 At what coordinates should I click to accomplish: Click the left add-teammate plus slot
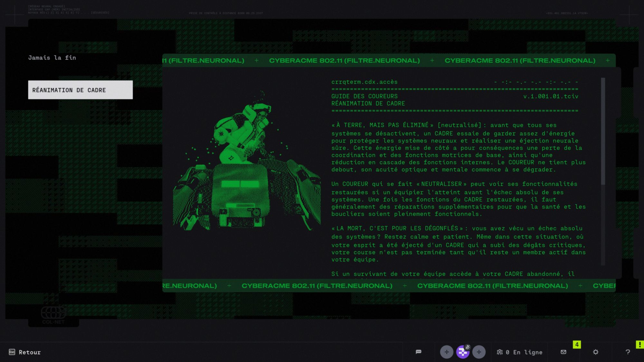point(446,352)
